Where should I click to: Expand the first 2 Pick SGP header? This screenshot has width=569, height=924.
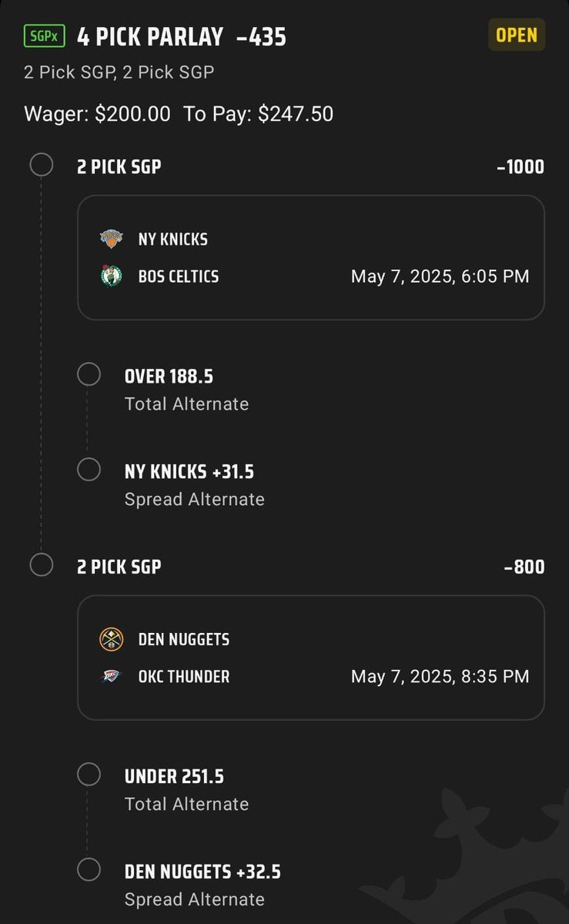(119, 166)
